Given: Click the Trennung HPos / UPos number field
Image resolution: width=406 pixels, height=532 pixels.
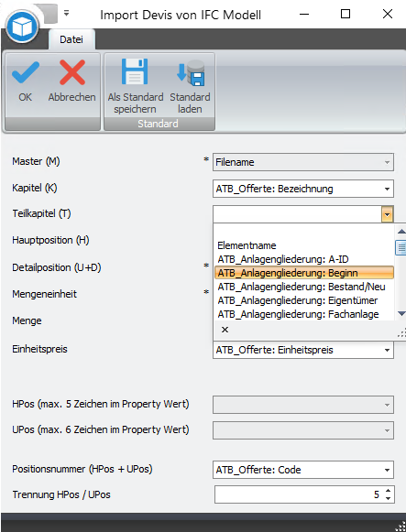Looking at the screenshot, I should coord(298,494).
